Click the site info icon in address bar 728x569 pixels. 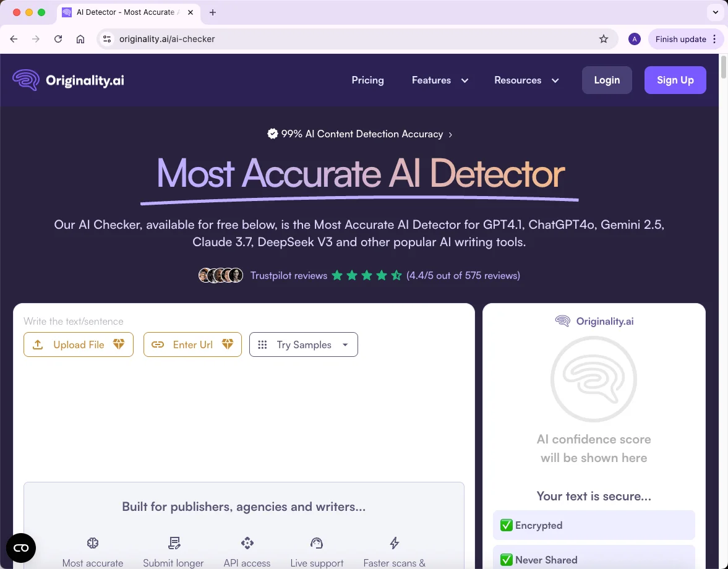[107, 39]
